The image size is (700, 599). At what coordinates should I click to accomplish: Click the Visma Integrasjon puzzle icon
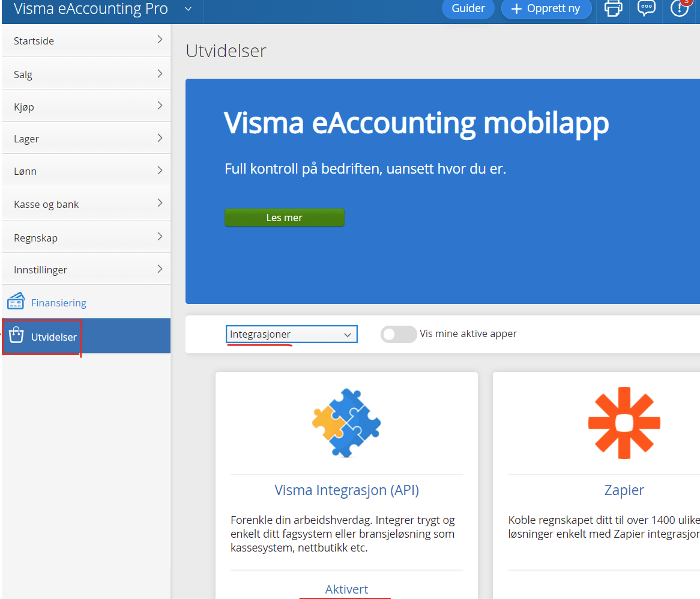pyautogui.click(x=346, y=422)
